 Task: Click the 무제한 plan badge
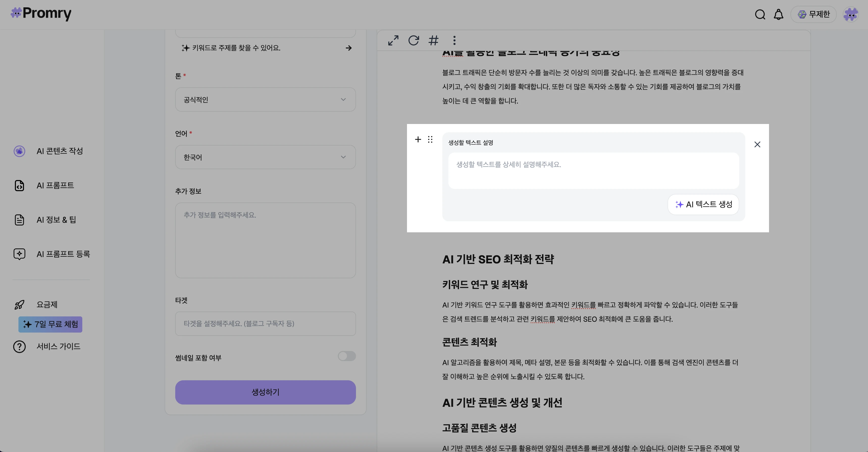point(813,14)
